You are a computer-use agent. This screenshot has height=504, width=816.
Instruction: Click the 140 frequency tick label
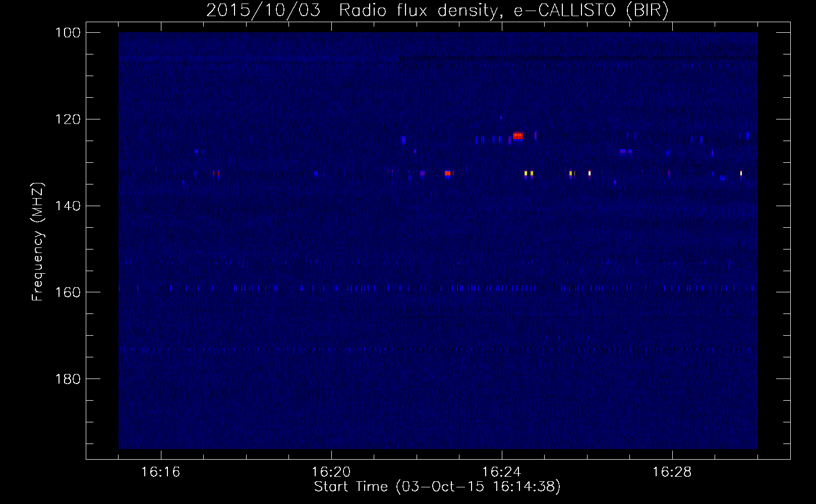tap(67, 206)
